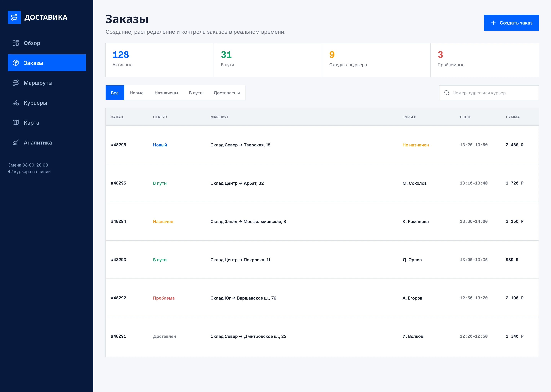Sort by the СТАТУС column header
The image size is (551, 392).
pyautogui.click(x=160, y=117)
